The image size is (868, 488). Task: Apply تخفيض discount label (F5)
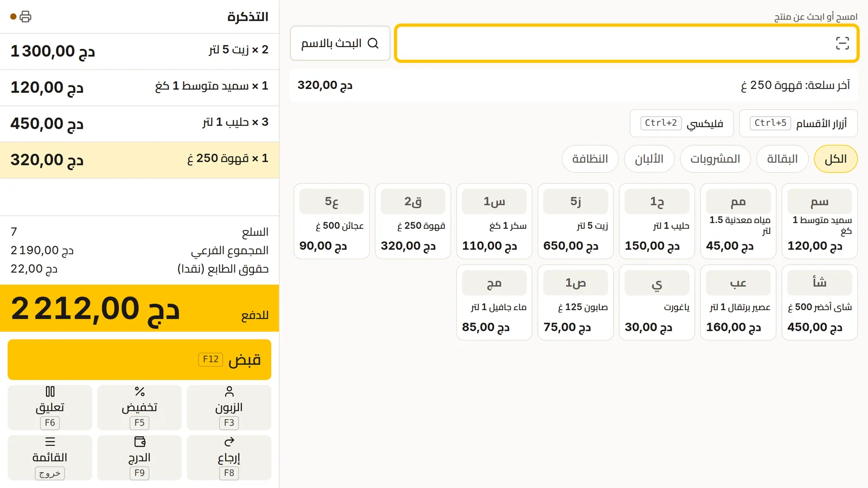coord(139,407)
